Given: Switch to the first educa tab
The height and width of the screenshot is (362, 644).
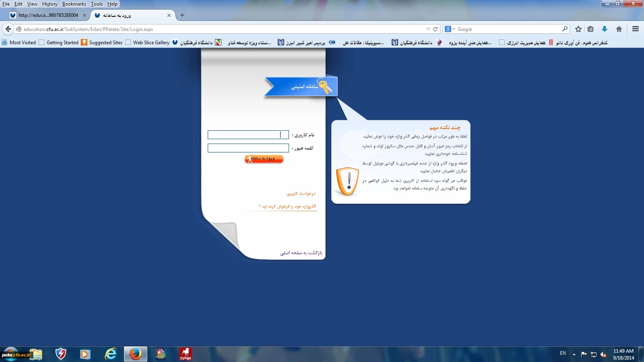Looking at the screenshot, I should coord(47,15).
